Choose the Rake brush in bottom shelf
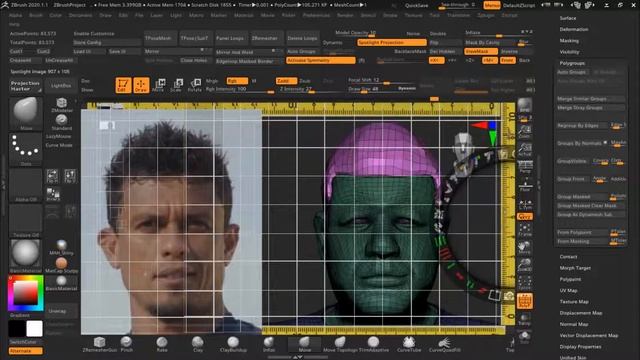 click(x=162, y=344)
